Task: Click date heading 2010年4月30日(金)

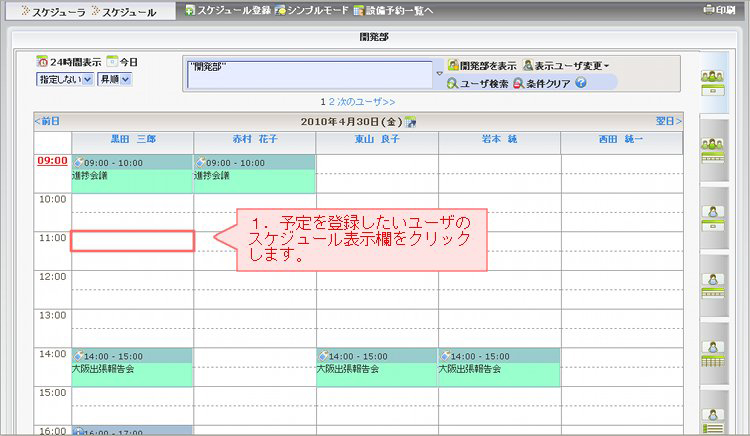Action: click(352, 122)
